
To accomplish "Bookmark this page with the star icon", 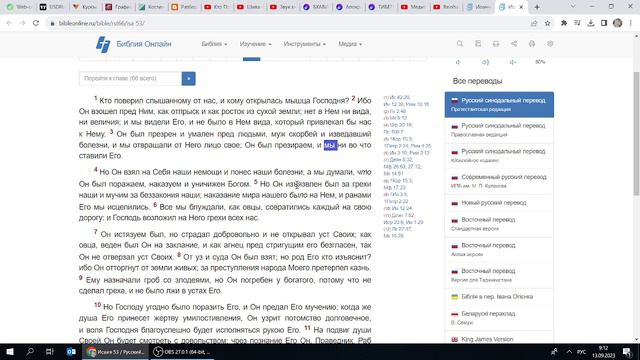I will click(x=547, y=23).
